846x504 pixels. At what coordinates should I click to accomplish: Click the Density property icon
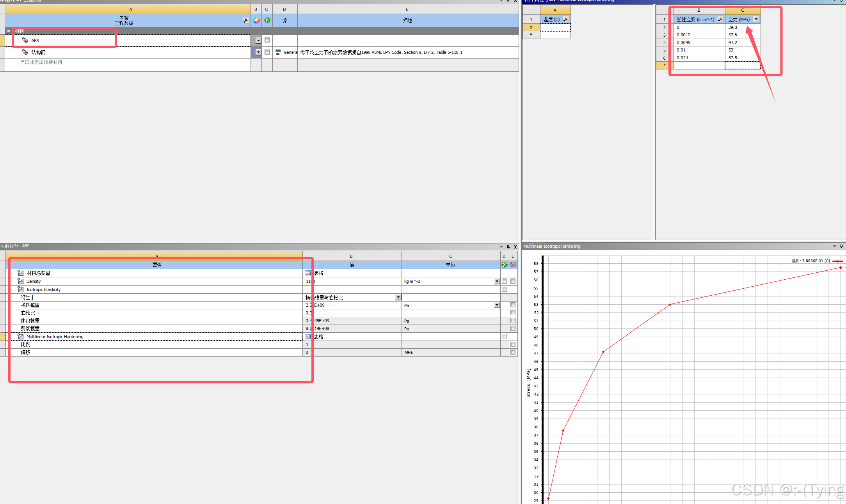click(21, 281)
